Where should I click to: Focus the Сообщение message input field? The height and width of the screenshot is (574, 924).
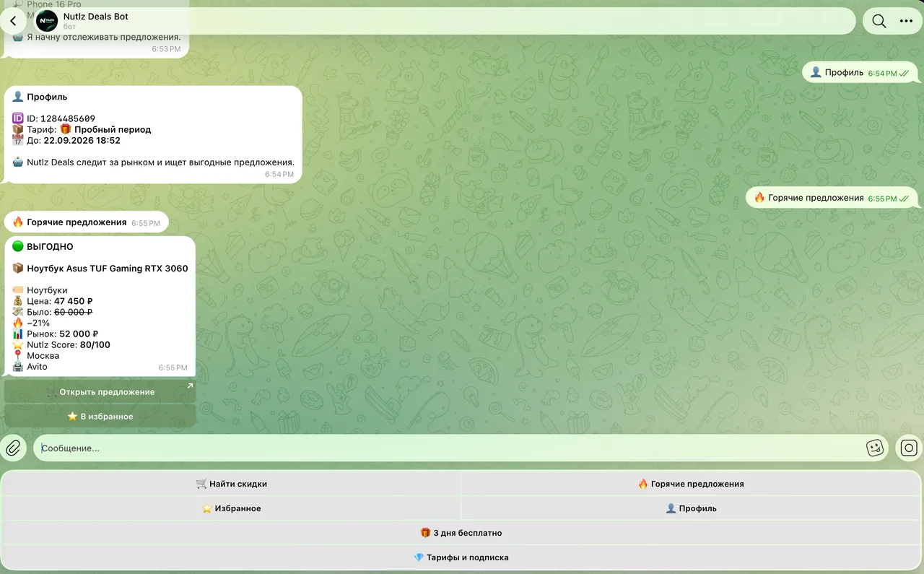[x=448, y=448]
